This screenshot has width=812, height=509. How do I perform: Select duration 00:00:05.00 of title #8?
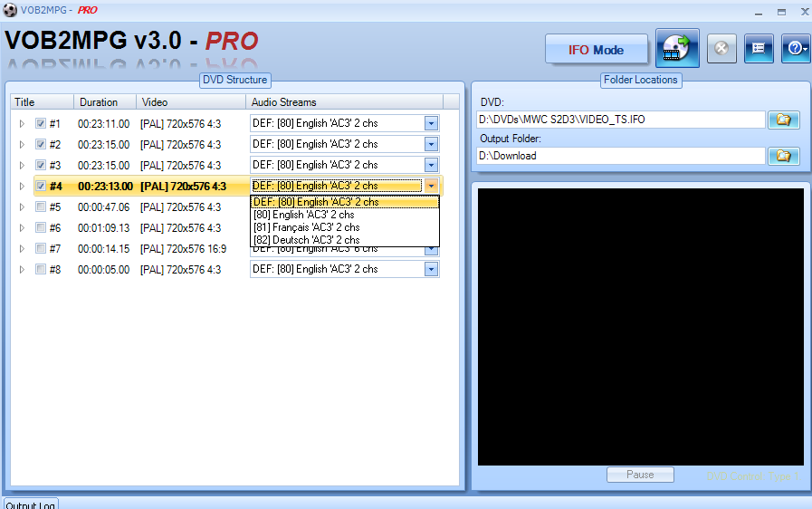tap(103, 270)
